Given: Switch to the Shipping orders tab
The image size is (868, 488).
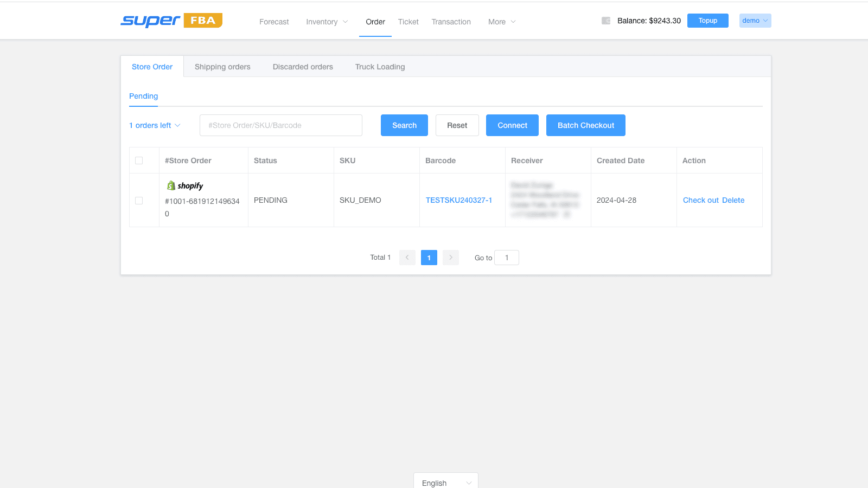Looking at the screenshot, I should pos(222,67).
